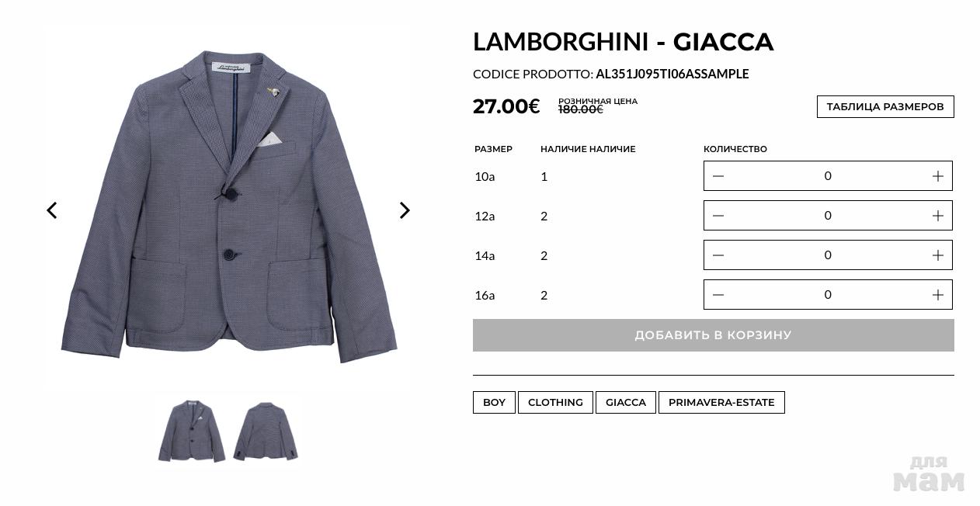Select the BOY tag

pos(494,402)
